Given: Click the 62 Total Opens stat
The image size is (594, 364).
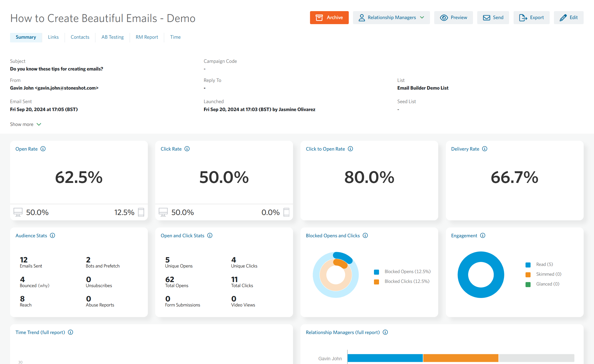Looking at the screenshot, I should point(177,282).
